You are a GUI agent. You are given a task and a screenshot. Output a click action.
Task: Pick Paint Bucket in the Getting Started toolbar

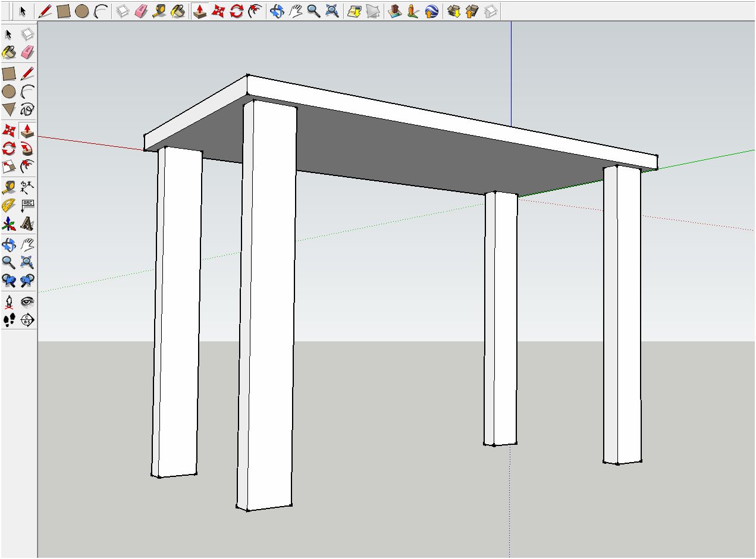click(178, 11)
